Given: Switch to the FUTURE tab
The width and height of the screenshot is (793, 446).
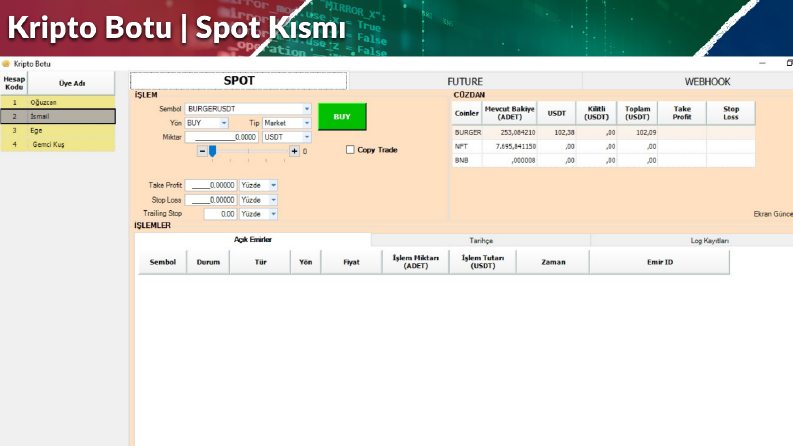Looking at the screenshot, I should tap(465, 81).
